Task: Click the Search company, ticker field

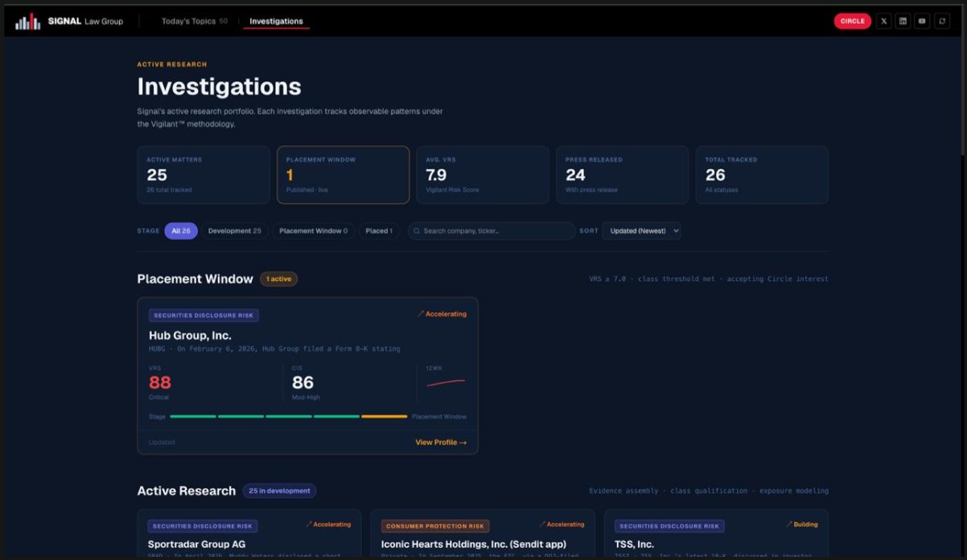Action: coord(491,231)
